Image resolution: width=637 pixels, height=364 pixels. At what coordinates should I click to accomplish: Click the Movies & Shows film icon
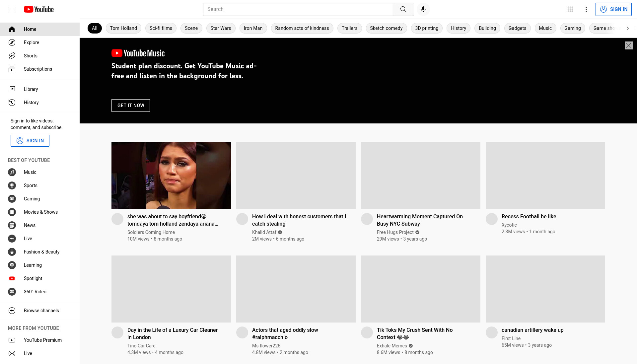click(12, 212)
